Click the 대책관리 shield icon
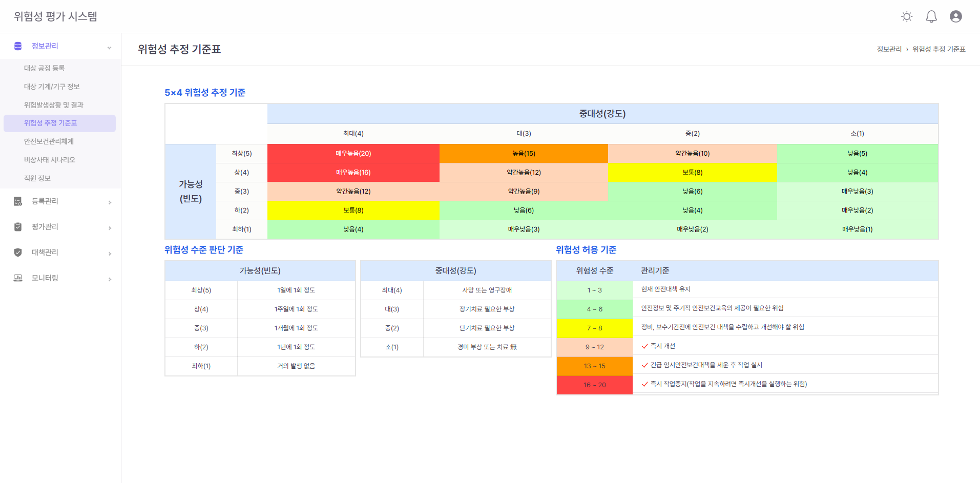This screenshot has height=483, width=980. point(18,253)
